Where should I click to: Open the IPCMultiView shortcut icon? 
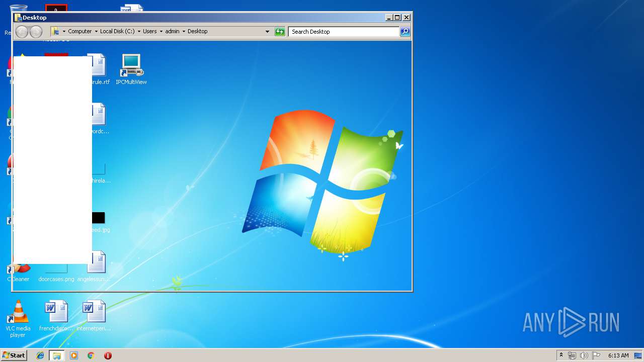(131, 69)
